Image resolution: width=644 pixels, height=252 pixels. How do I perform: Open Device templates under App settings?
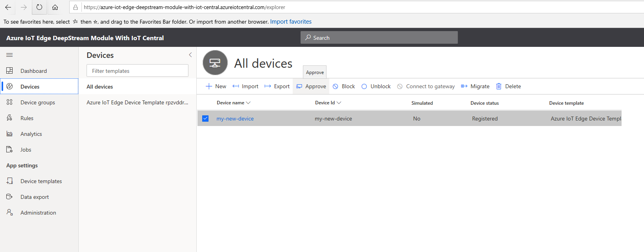(39, 181)
